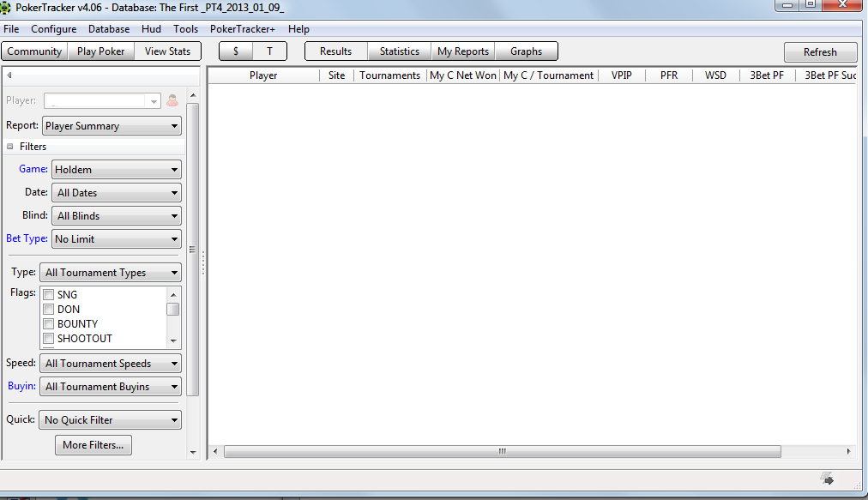Enable the BOUNTY flag
The image size is (868, 500).
49,323
